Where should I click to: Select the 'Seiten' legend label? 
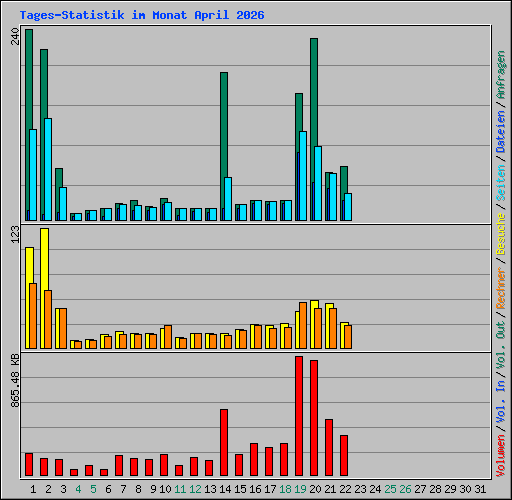point(501,183)
